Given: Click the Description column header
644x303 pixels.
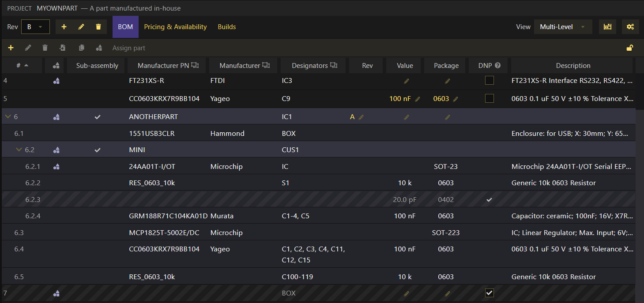Looking at the screenshot, I should [573, 66].
